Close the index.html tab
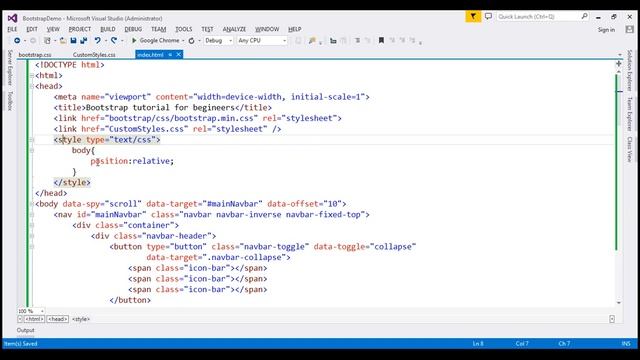The height and width of the screenshot is (360, 640). [x=178, y=55]
